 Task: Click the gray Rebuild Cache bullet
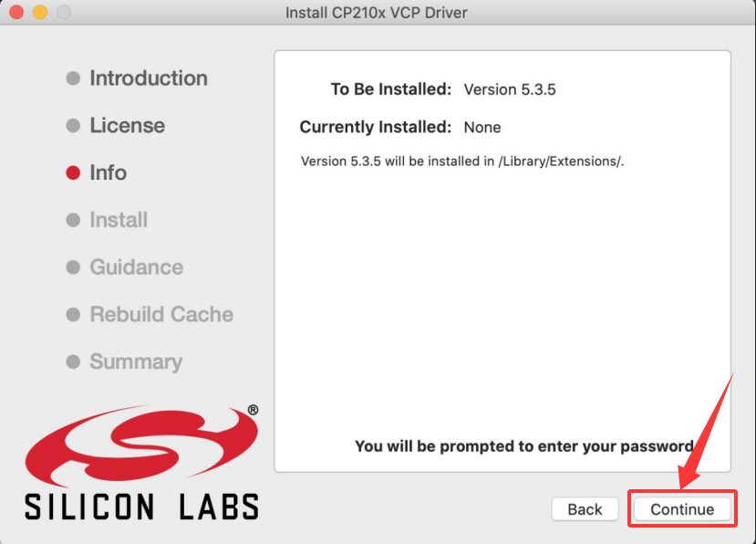(73, 314)
